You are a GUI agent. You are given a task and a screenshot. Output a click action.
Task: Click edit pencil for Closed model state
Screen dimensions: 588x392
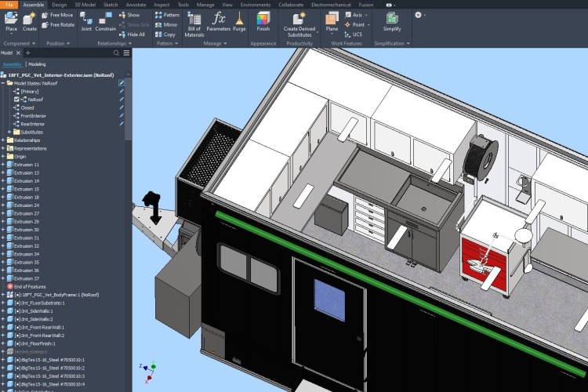(x=122, y=107)
